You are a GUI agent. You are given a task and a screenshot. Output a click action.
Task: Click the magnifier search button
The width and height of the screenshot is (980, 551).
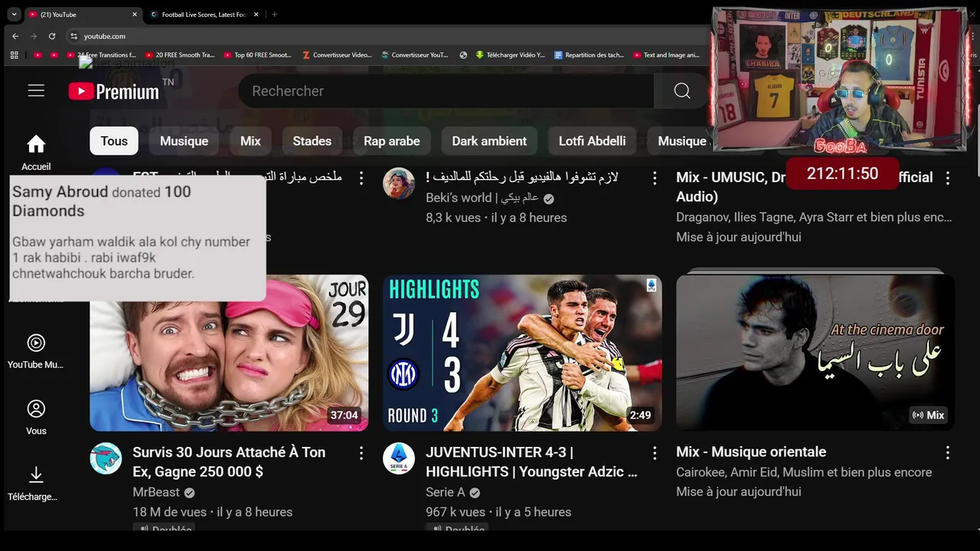point(681,91)
